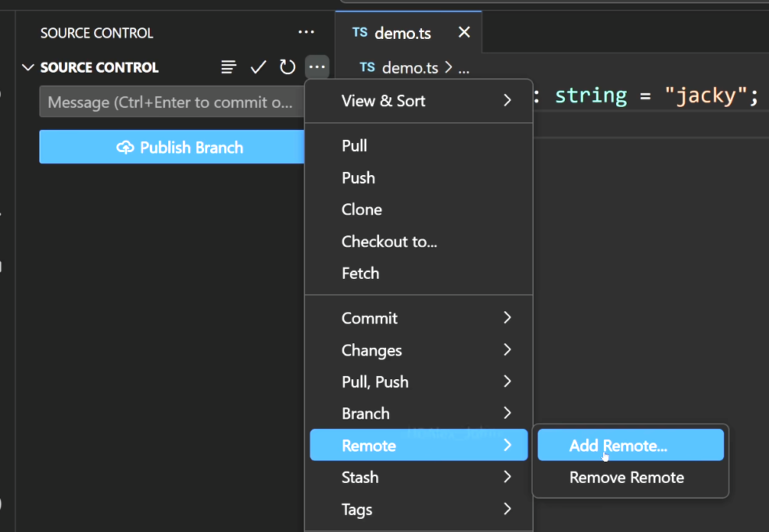Click the view as tree list icon

coord(229,67)
